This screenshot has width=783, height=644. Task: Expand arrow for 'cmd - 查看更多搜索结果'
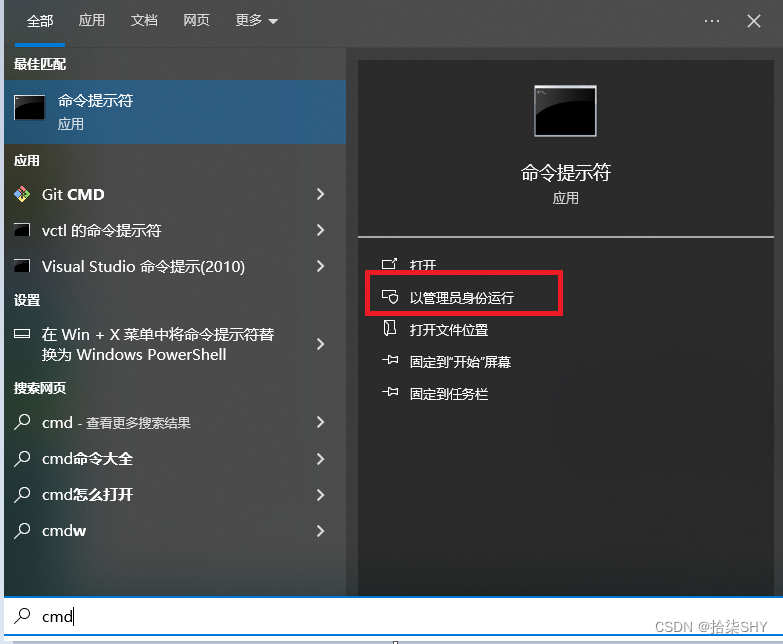tap(321, 422)
